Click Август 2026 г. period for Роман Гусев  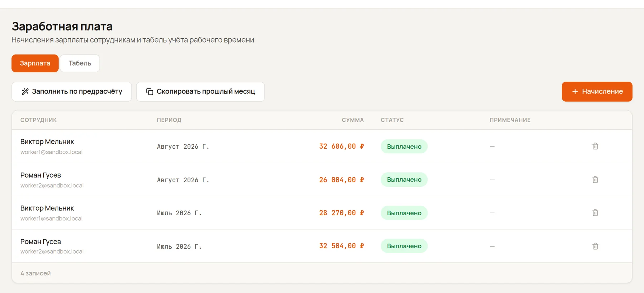coord(183,180)
